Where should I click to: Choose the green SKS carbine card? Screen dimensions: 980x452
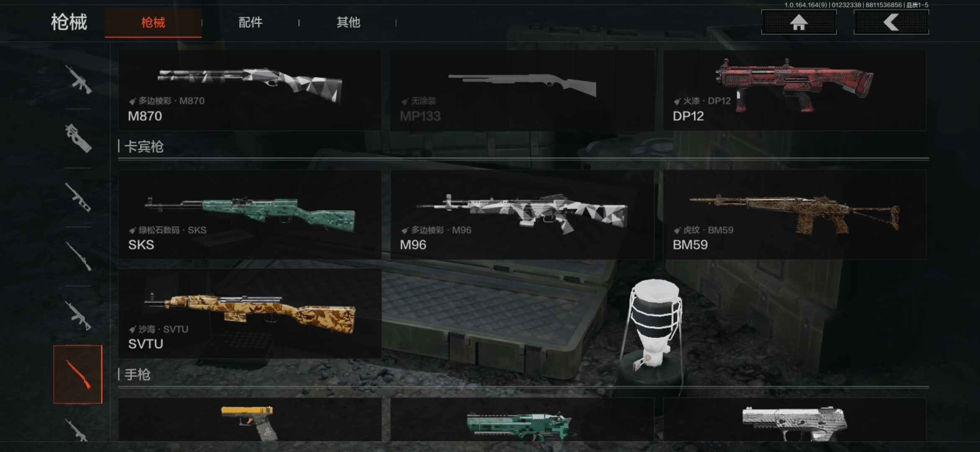[x=250, y=214]
